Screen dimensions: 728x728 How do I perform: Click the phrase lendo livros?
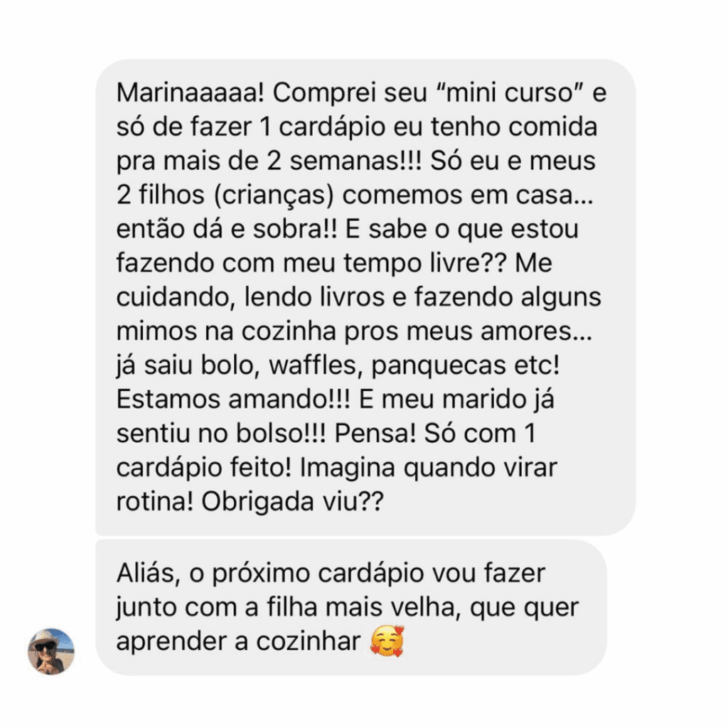click(314, 297)
